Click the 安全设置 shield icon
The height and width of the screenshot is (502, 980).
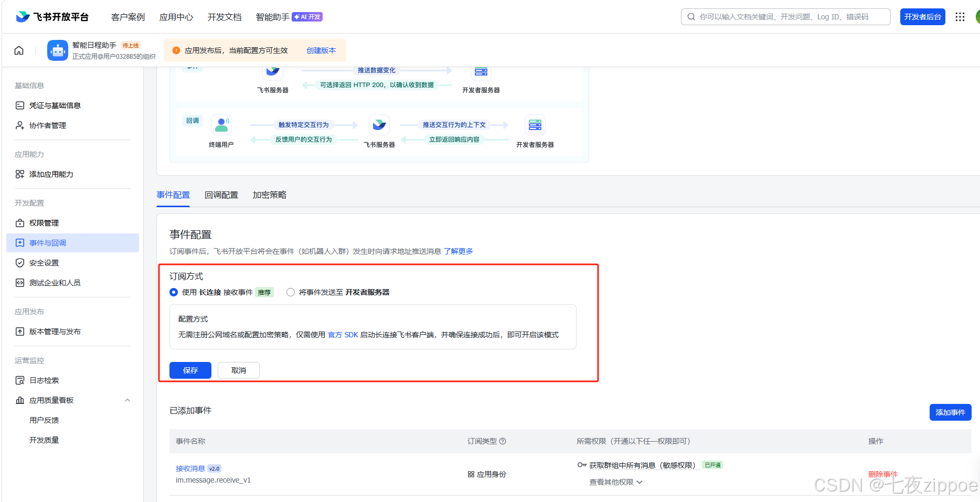point(20,263)
